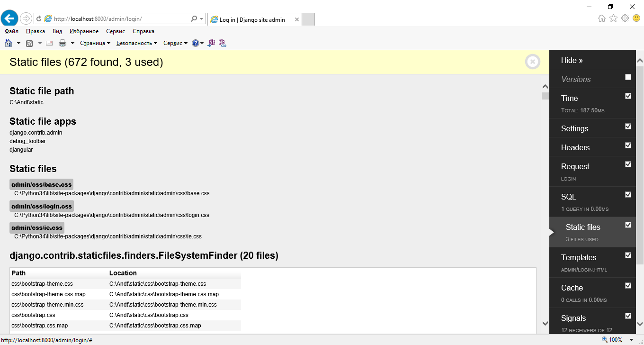The image size is (644, 345).
Task: Toggle the Request panel checkbox
Action: click(628, 164)
